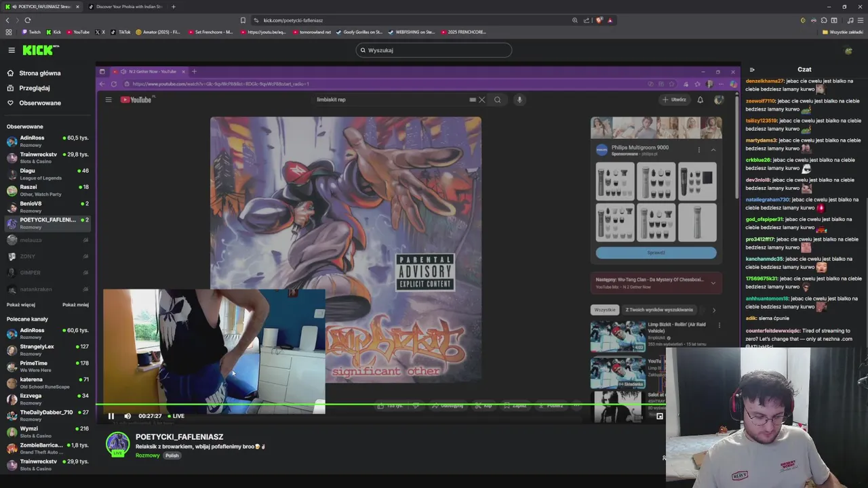This screenshot has width=868, height=488.
Task: Open Raszei channel in followed list
Action: click(47, 190)
